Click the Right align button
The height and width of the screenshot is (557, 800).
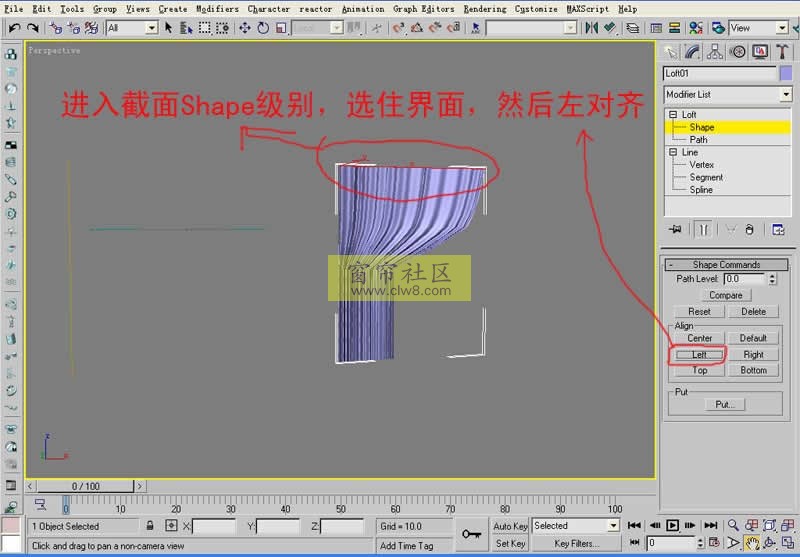tap(753, 355)
